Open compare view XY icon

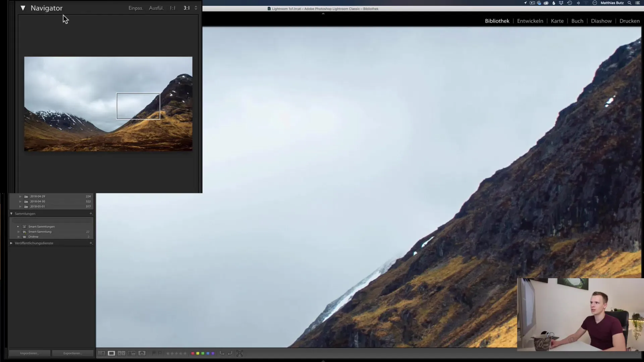point(121,353)
